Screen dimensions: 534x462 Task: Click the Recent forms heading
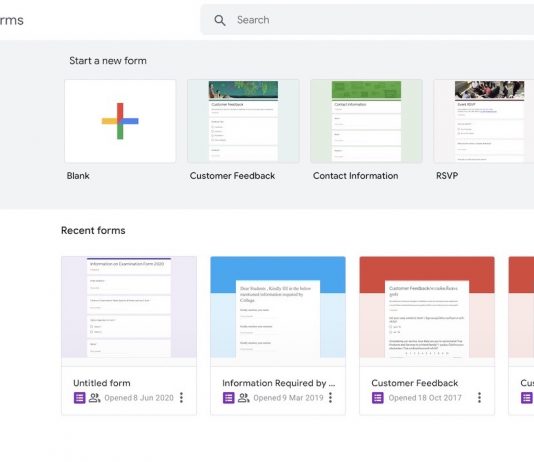(93, 230)
